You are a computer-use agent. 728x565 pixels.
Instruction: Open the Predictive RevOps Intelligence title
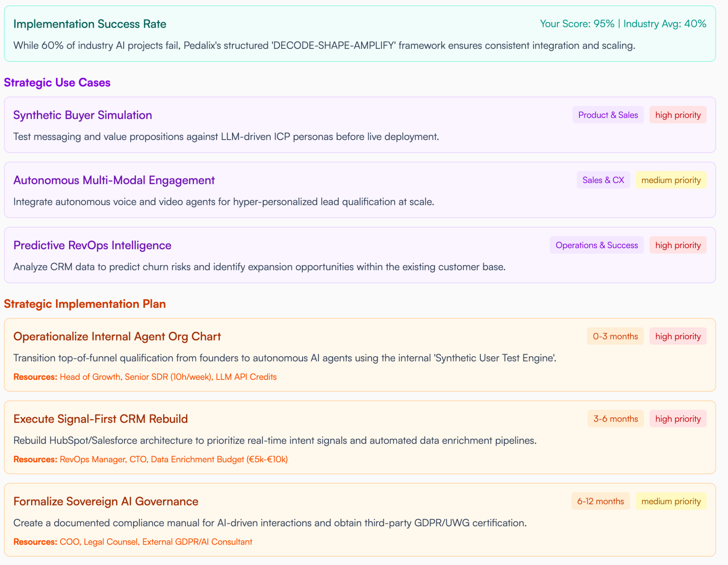click(93, 246)
